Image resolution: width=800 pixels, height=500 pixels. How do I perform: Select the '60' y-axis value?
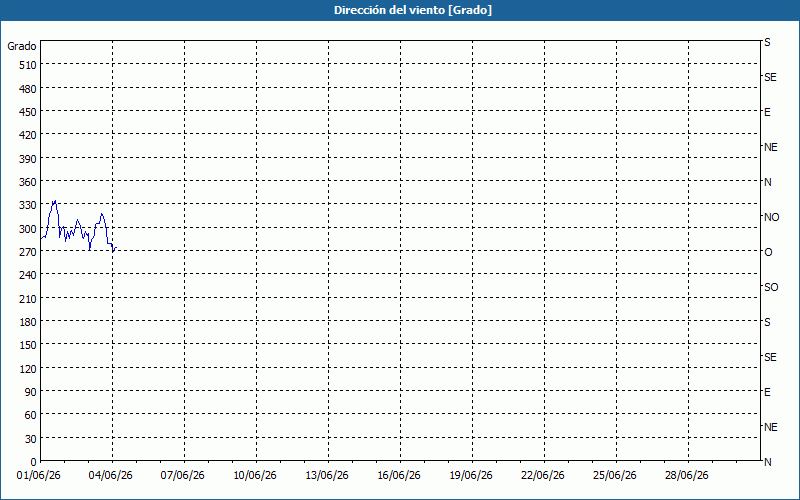click(31, 415)
